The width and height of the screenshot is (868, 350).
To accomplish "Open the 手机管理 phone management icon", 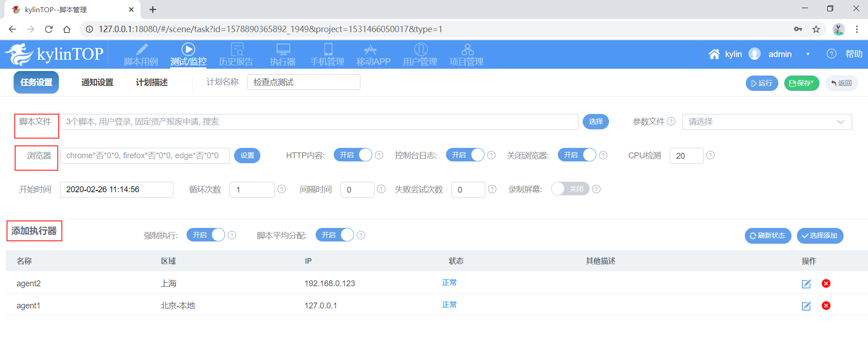I will click(328, 49).
